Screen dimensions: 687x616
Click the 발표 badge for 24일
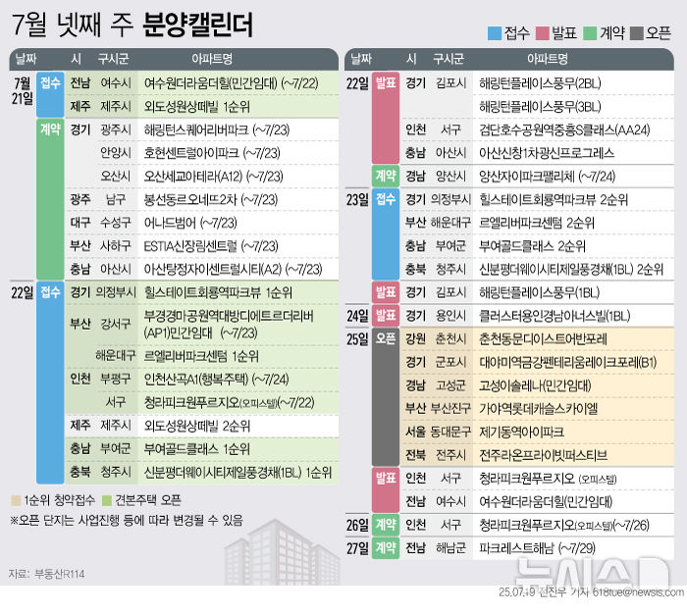[x=385, y=316]
